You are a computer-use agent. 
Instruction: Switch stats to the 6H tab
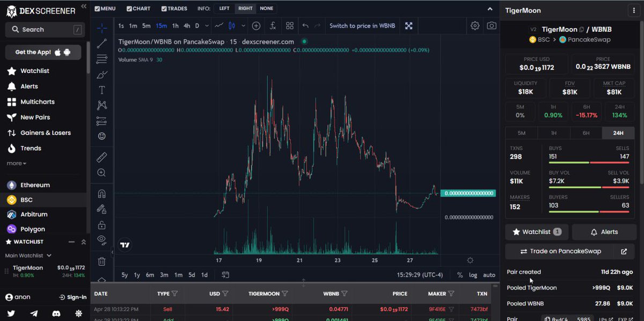(586, 133)
